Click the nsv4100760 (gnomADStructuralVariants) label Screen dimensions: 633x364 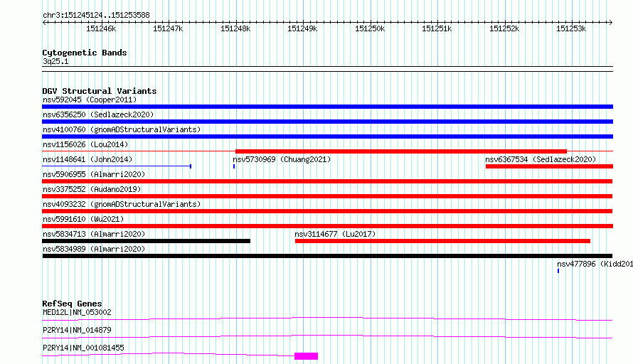pyautogui.click(x=122, y=129)
